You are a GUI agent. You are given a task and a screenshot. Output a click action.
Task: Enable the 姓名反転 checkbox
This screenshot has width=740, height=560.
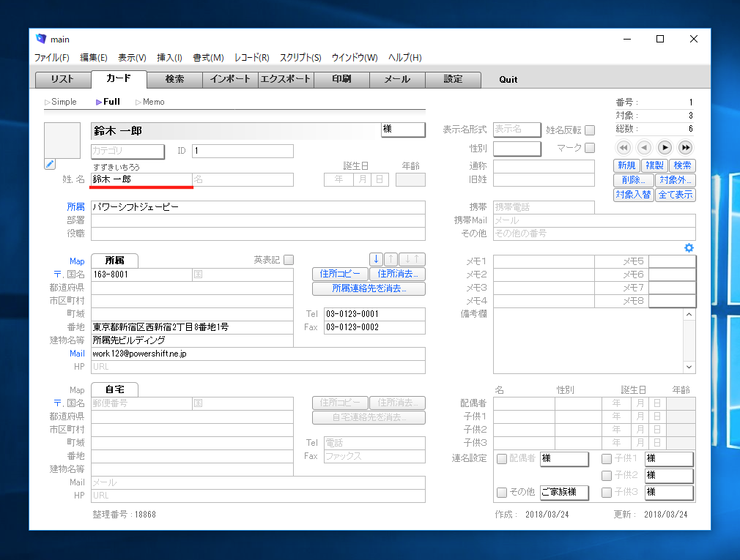[x=590, y=130]
